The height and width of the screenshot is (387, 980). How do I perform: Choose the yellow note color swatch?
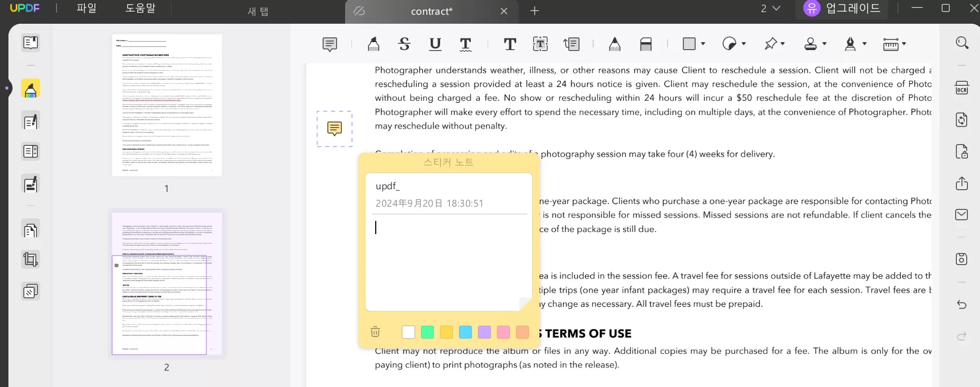click(446, 332)
